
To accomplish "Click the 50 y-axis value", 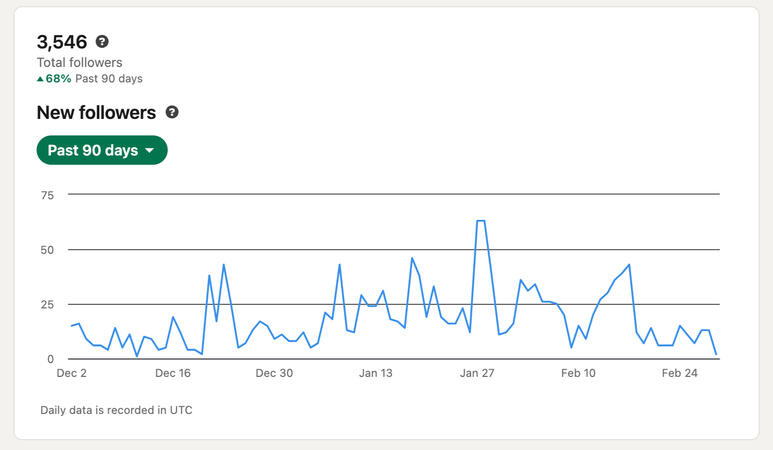I will pos(47,250).
